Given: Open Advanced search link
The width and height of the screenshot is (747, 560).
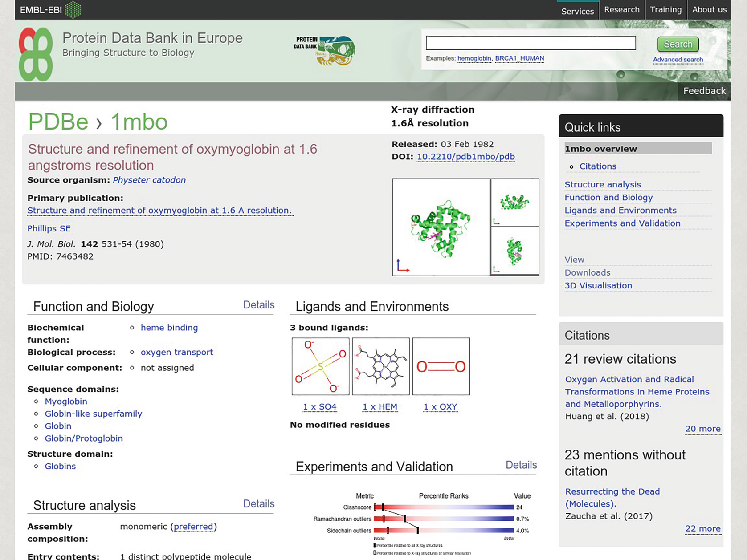Looking at the screenshot, I should 678,60.
